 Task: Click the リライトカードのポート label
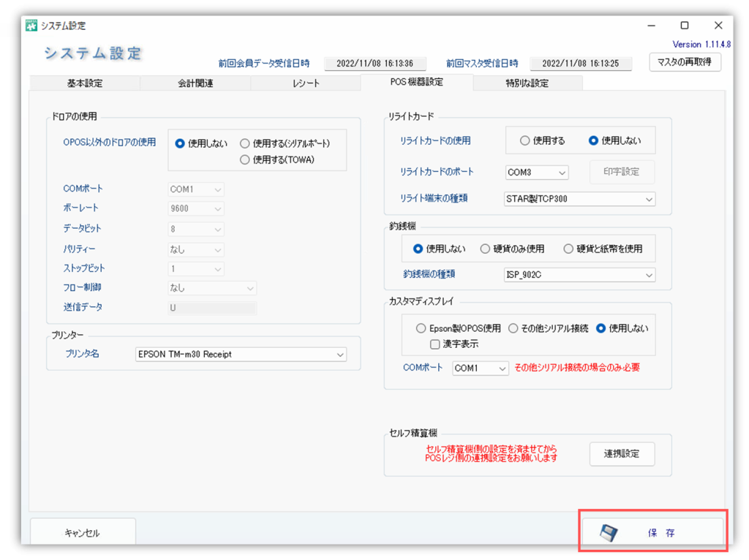pyautogui.click(x=437, y=172)
